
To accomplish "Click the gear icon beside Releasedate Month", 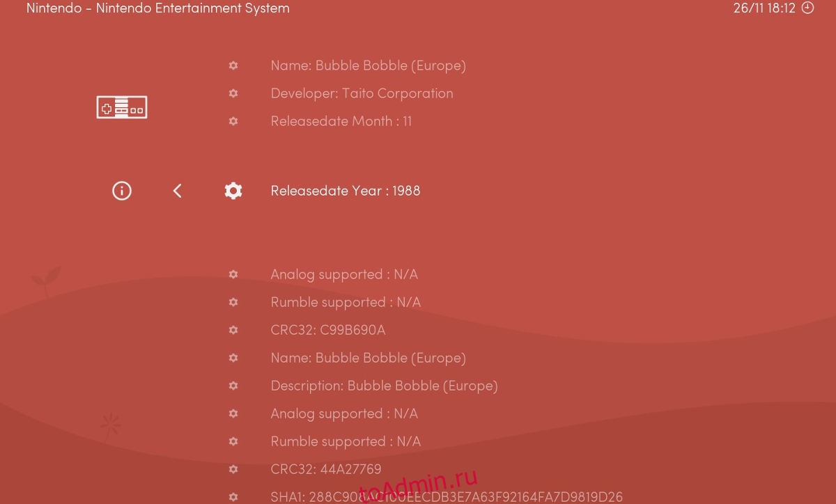I will 233,121.
